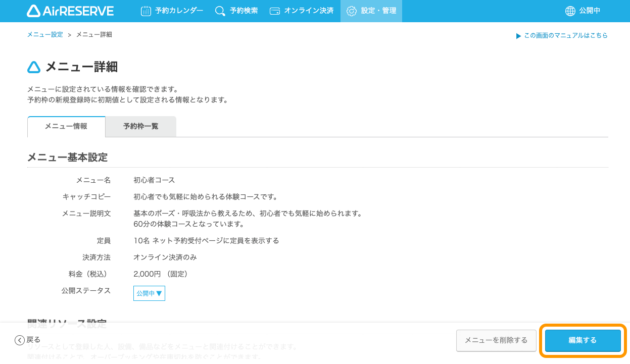Click the blue arrow before the manual link
The image size is (630, 364).
(x=519, y=35)
